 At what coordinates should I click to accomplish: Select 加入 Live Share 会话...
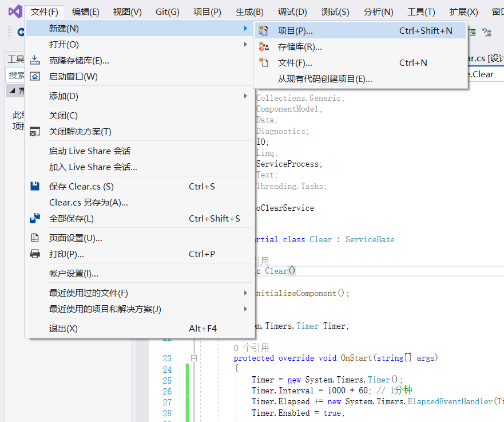(140, 167)
